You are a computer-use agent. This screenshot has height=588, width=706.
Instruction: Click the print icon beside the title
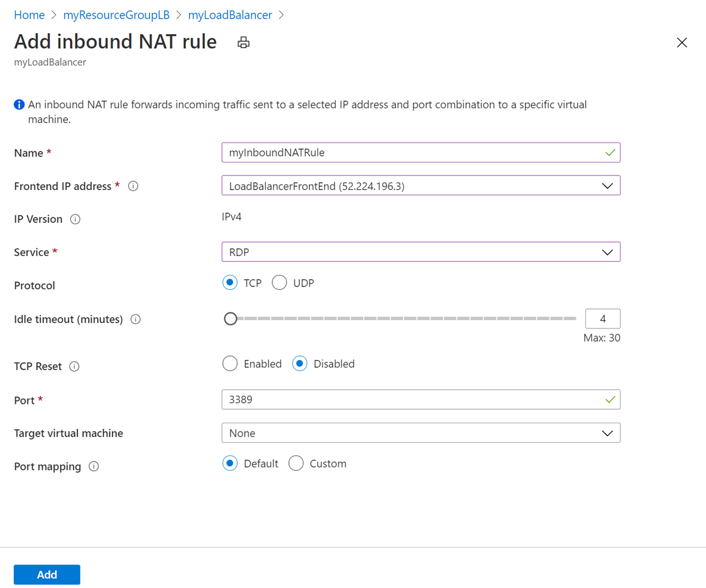[x=243, y=42]
